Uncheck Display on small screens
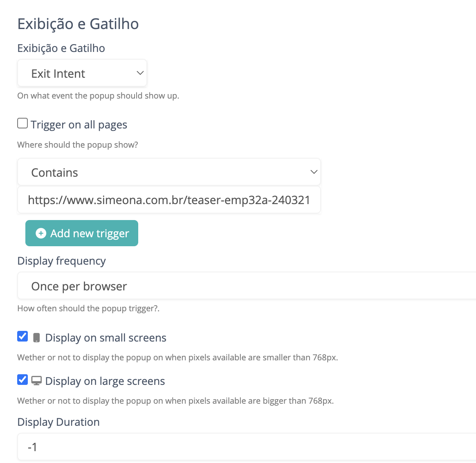Viewport: 476px width, 463px height. coord(22,336)
